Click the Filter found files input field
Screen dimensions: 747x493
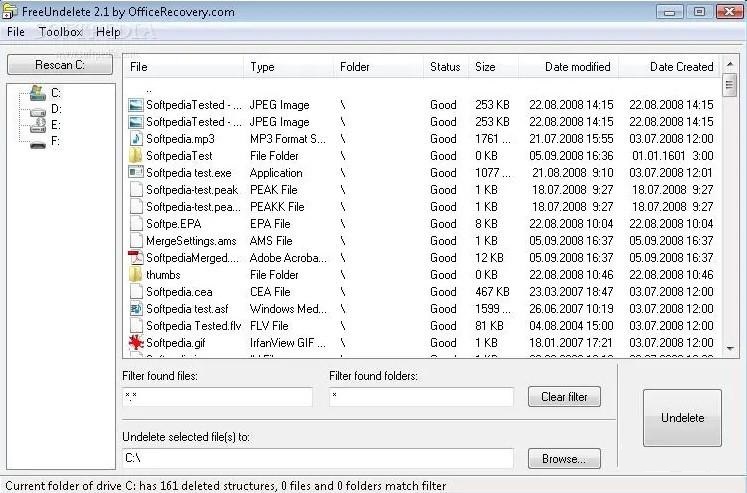coord(217,397)
